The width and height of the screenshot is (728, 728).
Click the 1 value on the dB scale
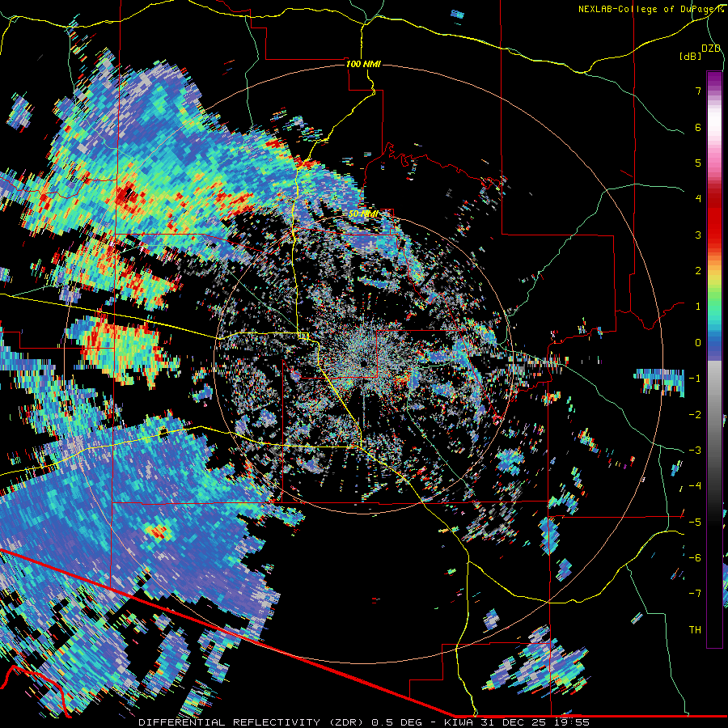[698, 307]
